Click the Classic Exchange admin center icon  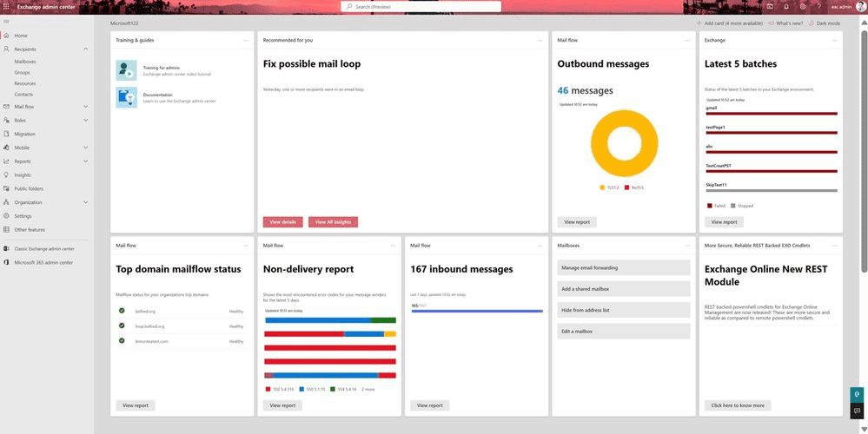[x=6, y=249]
